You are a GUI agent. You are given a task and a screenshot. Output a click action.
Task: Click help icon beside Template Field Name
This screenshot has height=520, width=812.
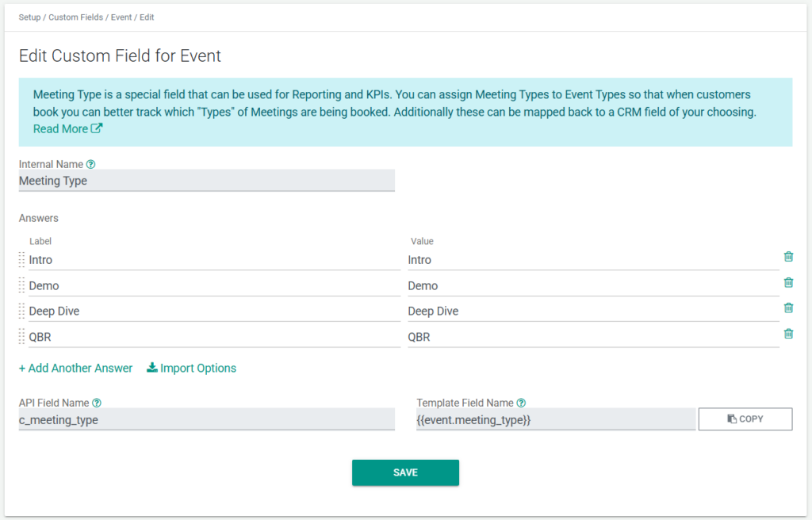[521, 403]
